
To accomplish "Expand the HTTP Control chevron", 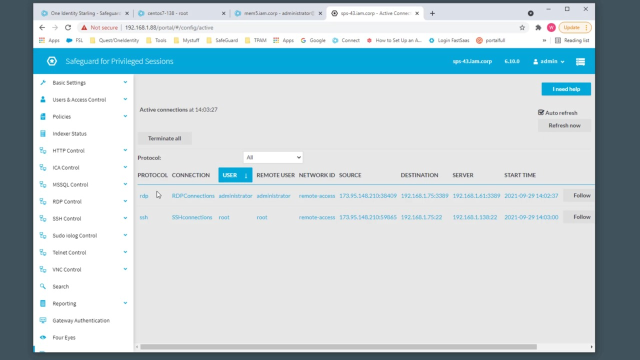I will 125,151.
